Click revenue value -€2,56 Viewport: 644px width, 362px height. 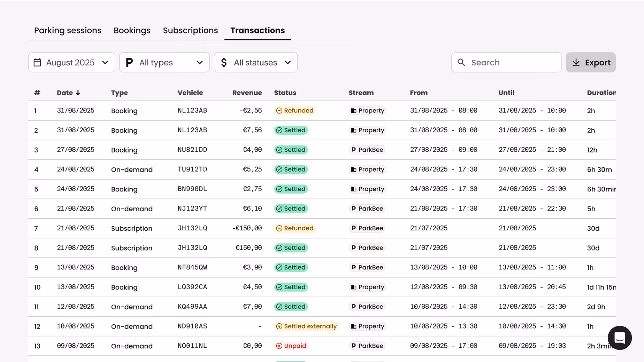251,111
